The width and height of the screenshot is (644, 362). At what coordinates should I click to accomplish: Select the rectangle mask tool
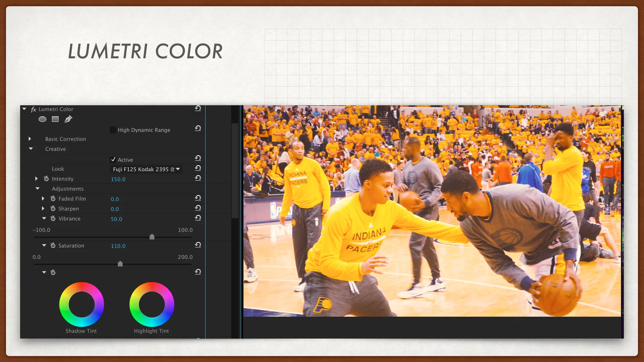click(55, 119)
